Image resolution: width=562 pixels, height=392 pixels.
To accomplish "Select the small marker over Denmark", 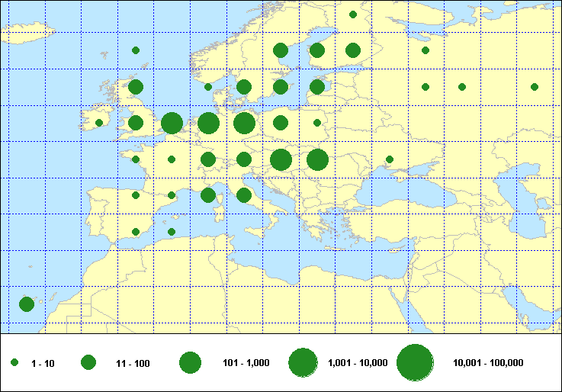I will click(208, 87).
